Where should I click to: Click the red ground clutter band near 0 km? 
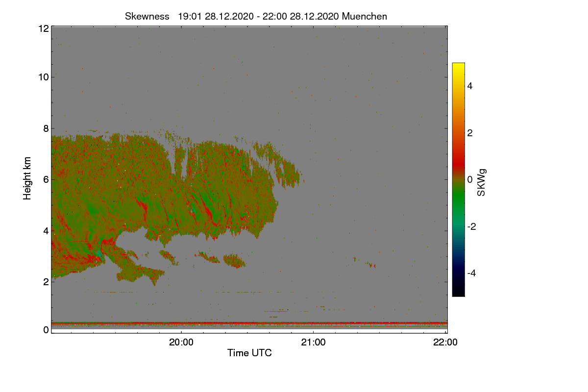(x=249, y=323)
